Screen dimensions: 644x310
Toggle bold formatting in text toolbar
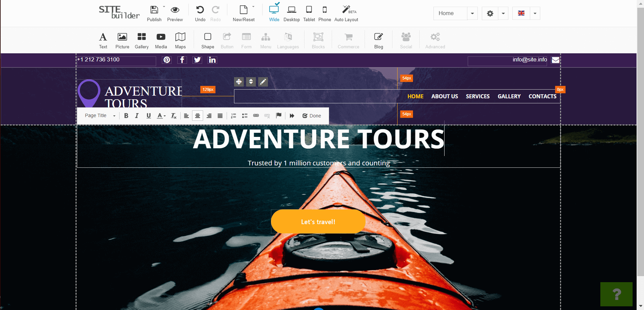pyautogui.click(x=126, y=115)
